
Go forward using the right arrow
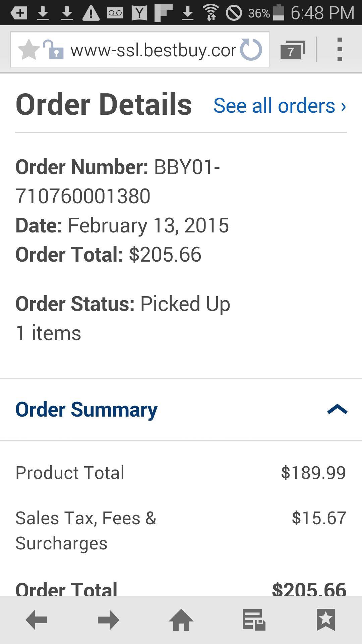[108, 620]
